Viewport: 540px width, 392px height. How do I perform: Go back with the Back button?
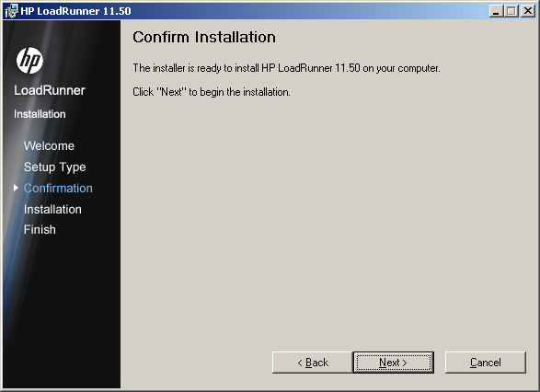pos(313,363)
